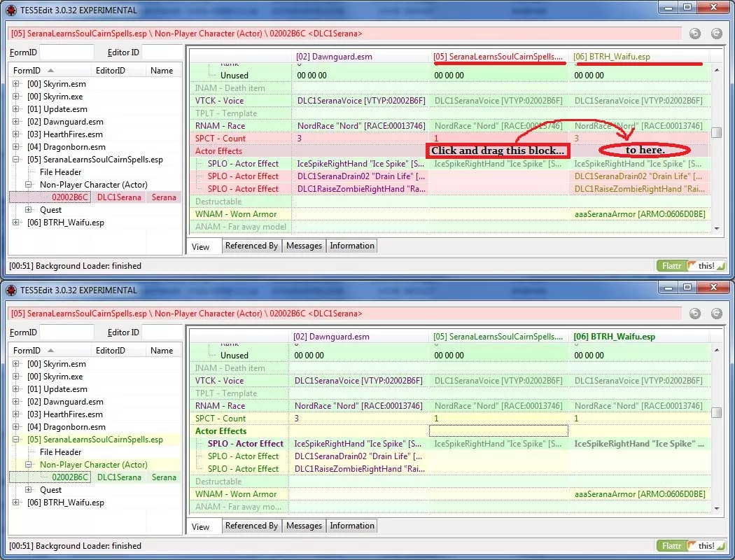
Task: Click aaaSeranaArmor [ARMO:0606D0BE] in the top window
Action: coord(640,214)
